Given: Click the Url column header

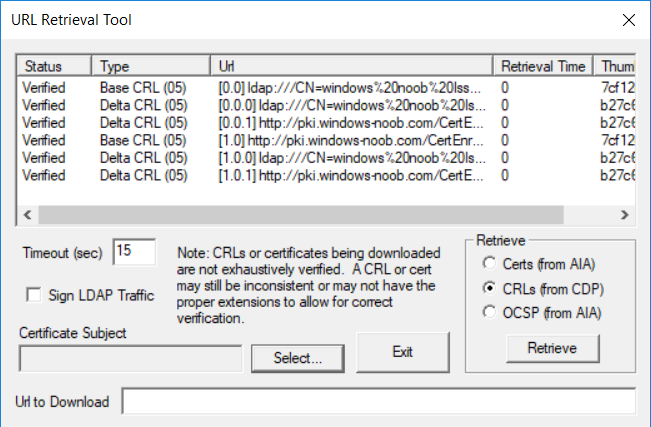Looking at the screenshot, I should point(352,66).
